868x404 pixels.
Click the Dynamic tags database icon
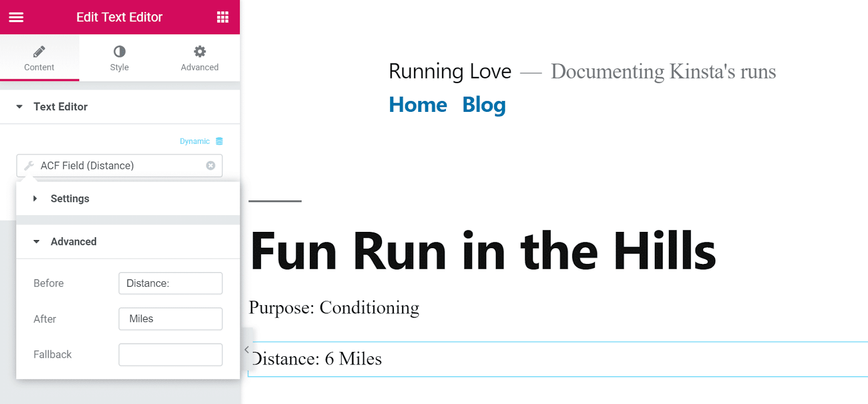219,141
